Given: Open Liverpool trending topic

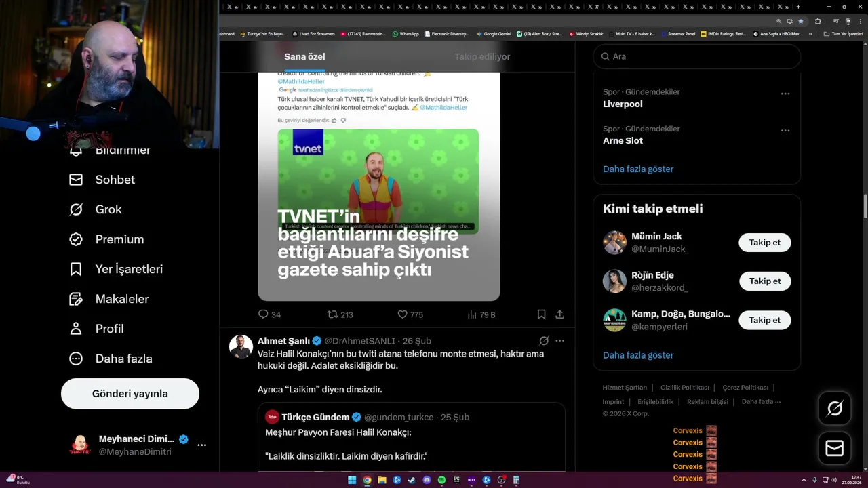Looking at the screenshot, I should click(623, 104).
